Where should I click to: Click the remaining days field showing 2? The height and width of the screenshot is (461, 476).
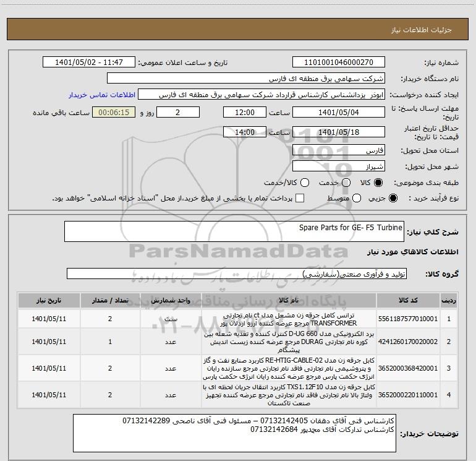178,112
